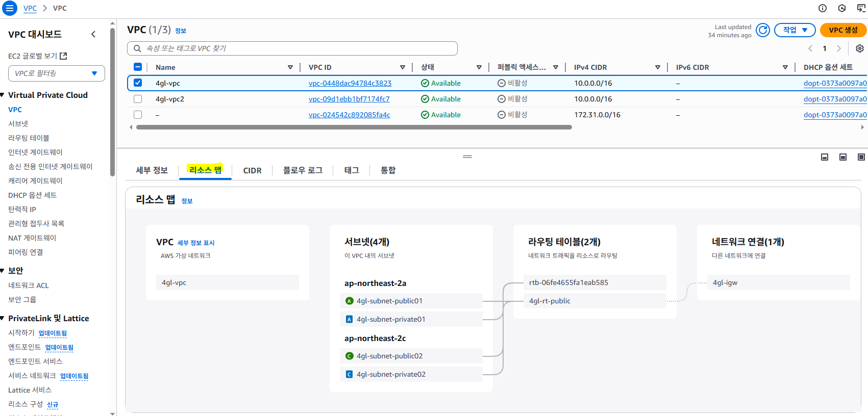Refresh the VPC list
The width and height of the screenshot is (868, 416).
coord(763,30)
